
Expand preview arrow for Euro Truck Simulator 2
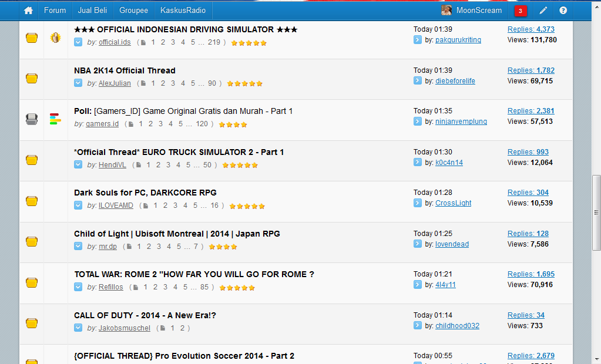tap(78, 164)
